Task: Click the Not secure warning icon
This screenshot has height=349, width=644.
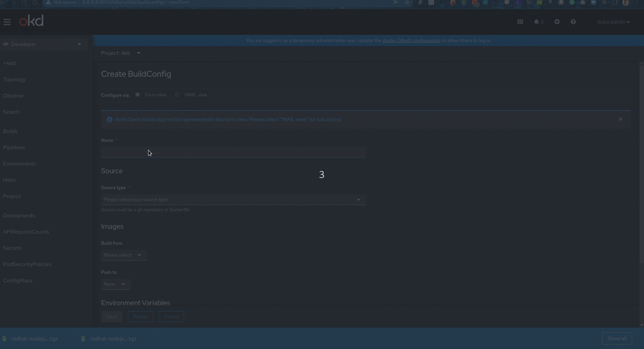Action: click(48, 2)
